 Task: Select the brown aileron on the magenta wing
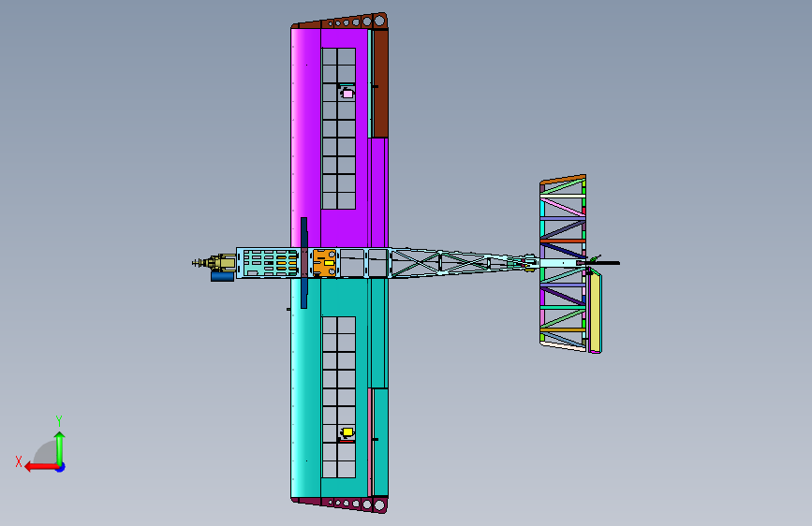[x=380, y=83]
